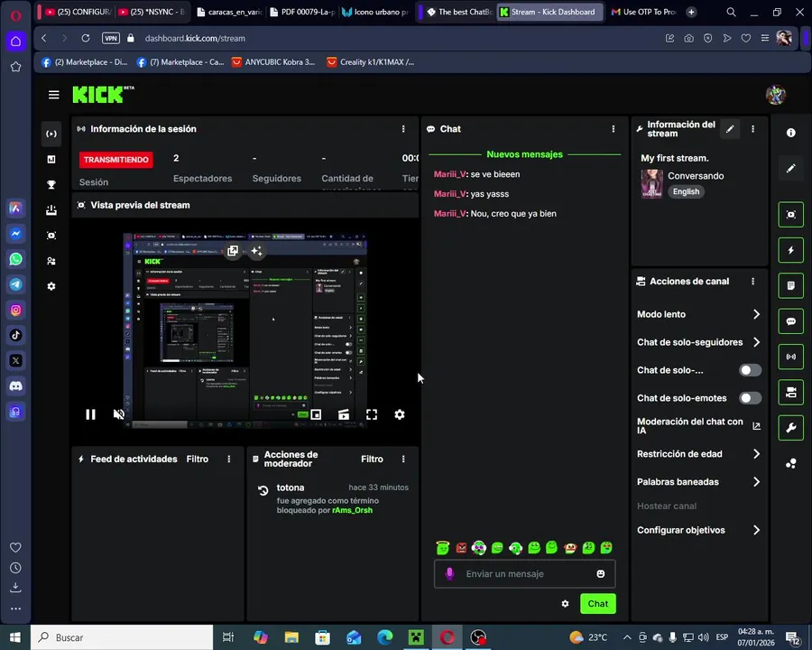Expand Configurar objetivos settings

[x=698, y=530]
